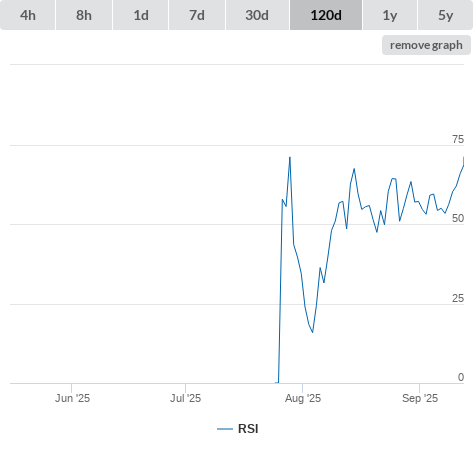
Task: Click the 75 y-axis gridline label
Action: point(458,139)
